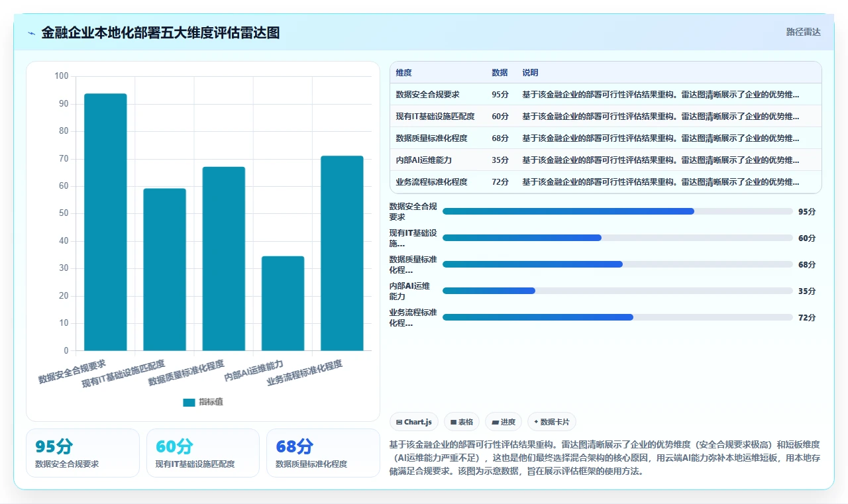The width and height of the screenshot is (848, 504).
Task: Click the x-axis label 内部AI运维能力
Action: coord(254,371)
